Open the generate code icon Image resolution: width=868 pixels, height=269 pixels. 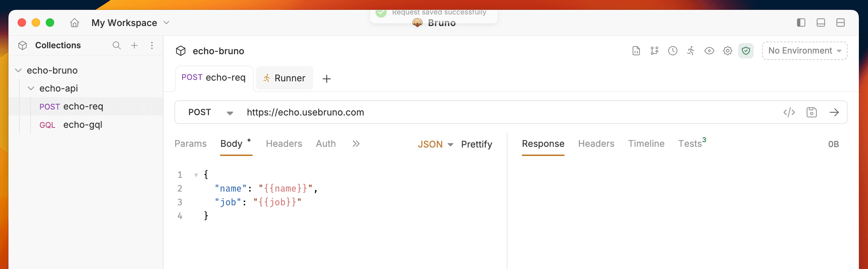(789, 112)
